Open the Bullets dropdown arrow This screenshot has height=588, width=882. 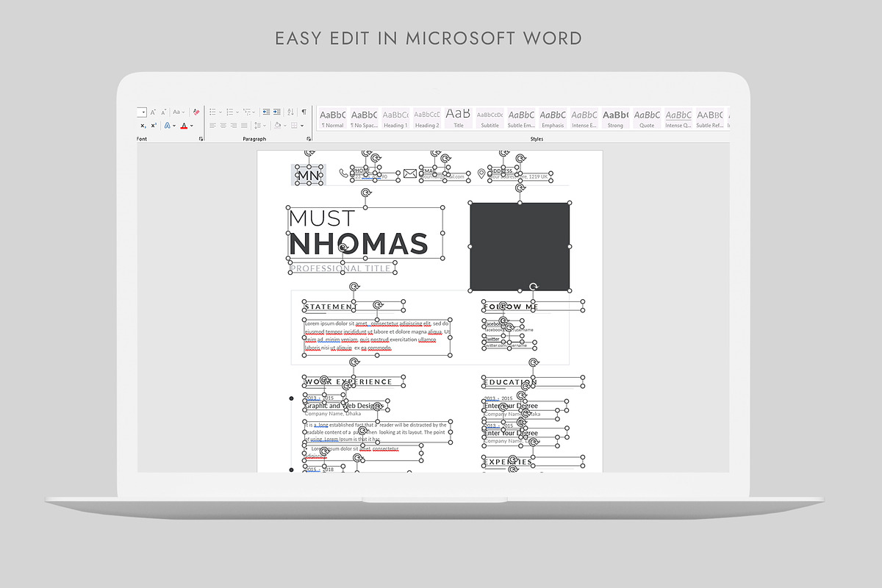coord(220,112)
